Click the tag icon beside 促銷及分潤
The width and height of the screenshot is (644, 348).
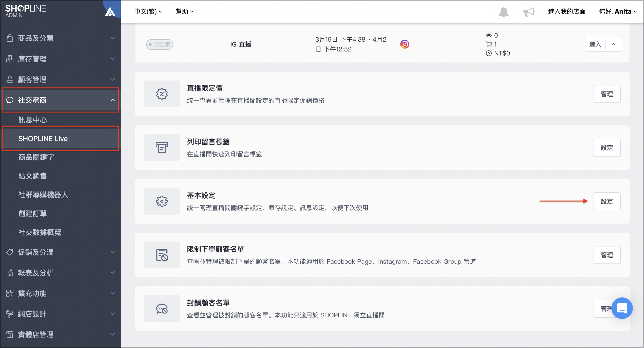coord(10,252)
